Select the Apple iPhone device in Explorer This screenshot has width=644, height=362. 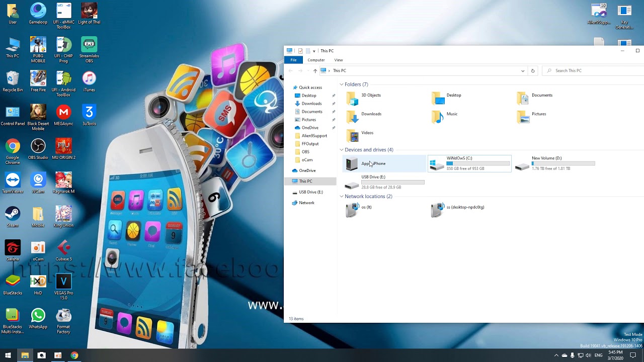(x=384, y=163)
